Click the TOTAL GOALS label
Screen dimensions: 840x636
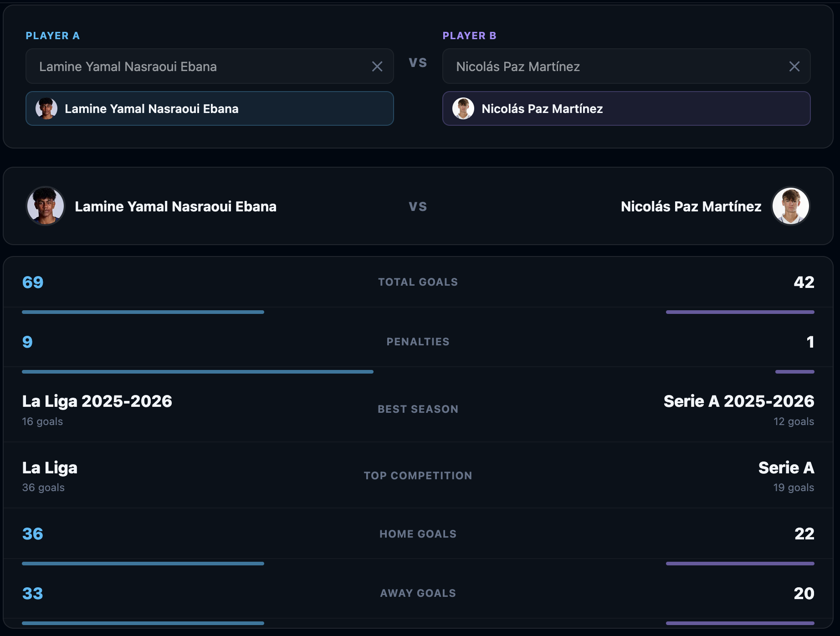click(x=418, y=282)
